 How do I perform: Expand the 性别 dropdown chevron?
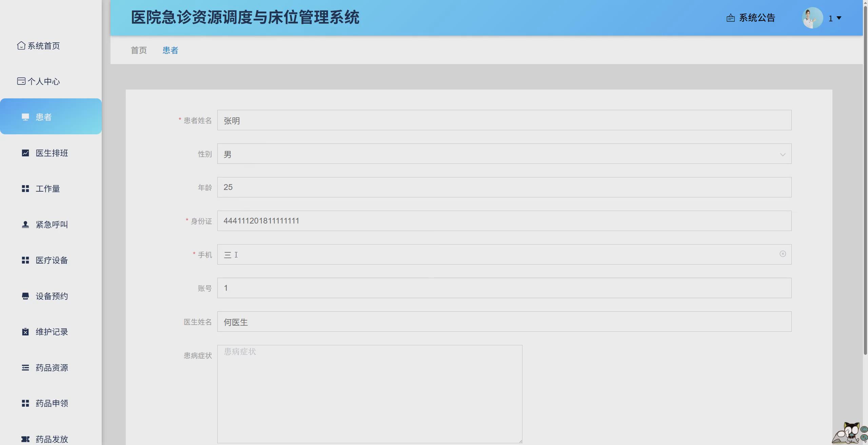(783, 155)
